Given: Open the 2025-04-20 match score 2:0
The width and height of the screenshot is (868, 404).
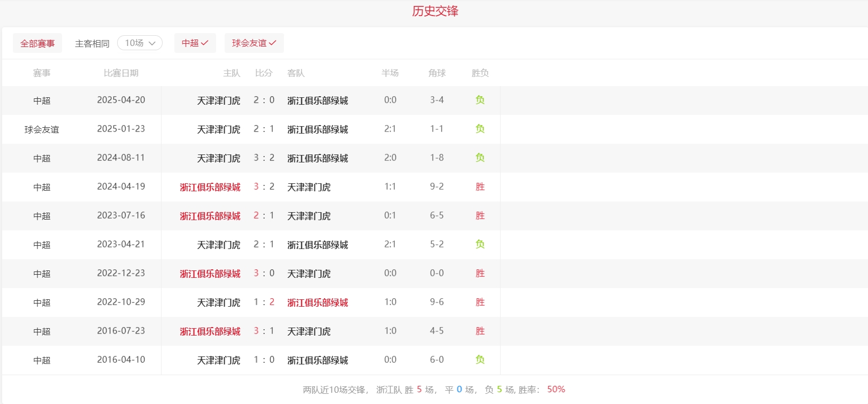Looking at the screenshot, I should [264, 100].
